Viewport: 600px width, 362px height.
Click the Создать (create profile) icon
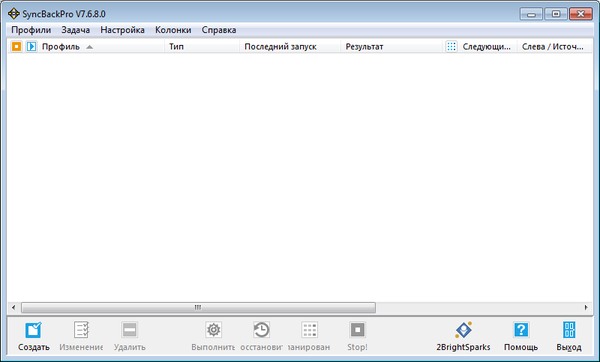pyautogui.click(x=33, y=330)
